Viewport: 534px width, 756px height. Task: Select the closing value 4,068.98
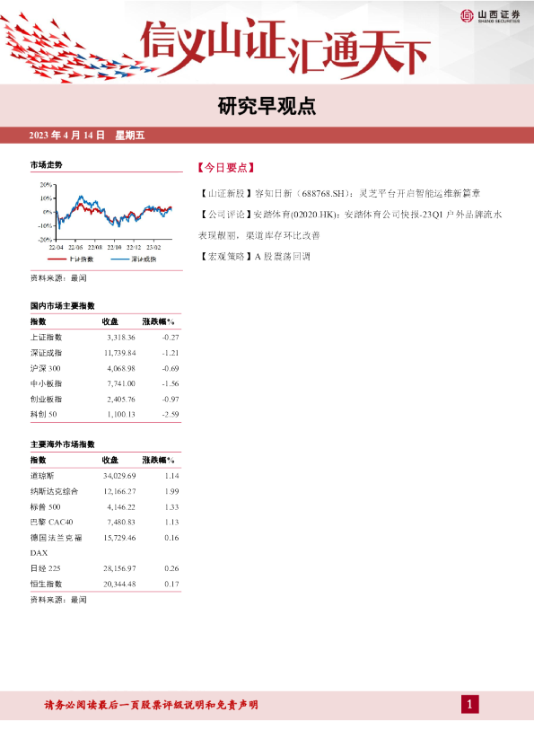pos(121,368)
